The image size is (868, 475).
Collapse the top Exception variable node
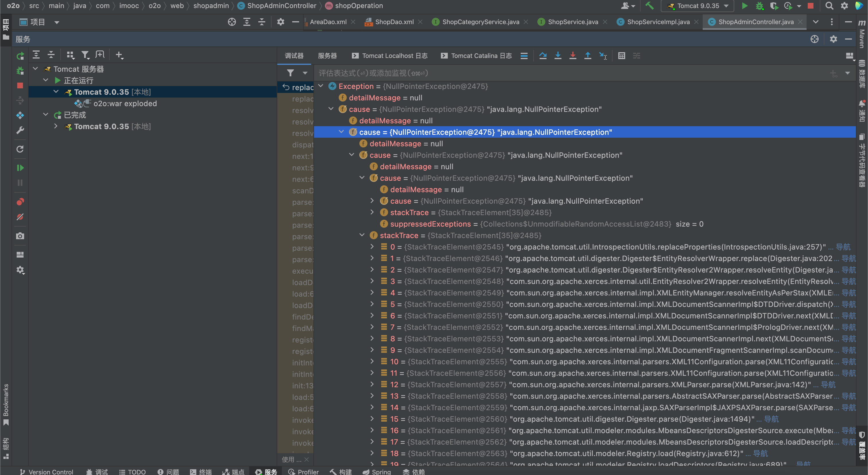321,86
